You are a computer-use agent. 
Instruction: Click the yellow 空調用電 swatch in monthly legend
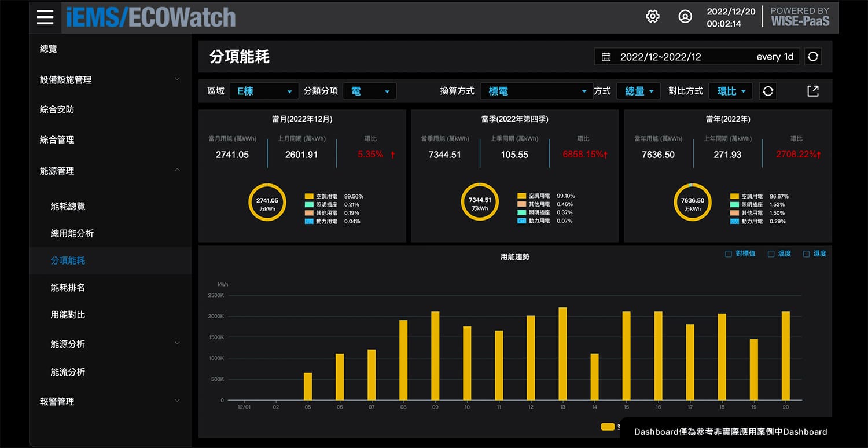coord(309,196)
